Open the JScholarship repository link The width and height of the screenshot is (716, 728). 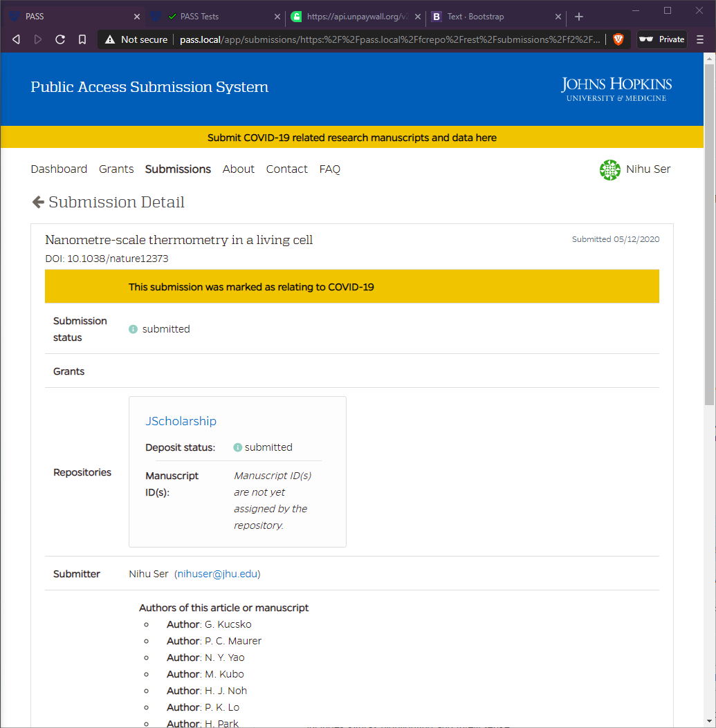click(181, 421)
